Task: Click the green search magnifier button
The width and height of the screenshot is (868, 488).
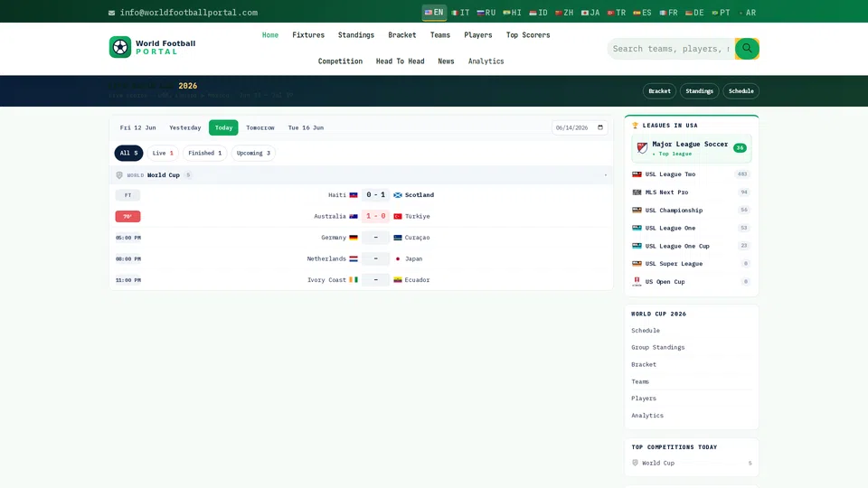Action: [x=747, y=49]
